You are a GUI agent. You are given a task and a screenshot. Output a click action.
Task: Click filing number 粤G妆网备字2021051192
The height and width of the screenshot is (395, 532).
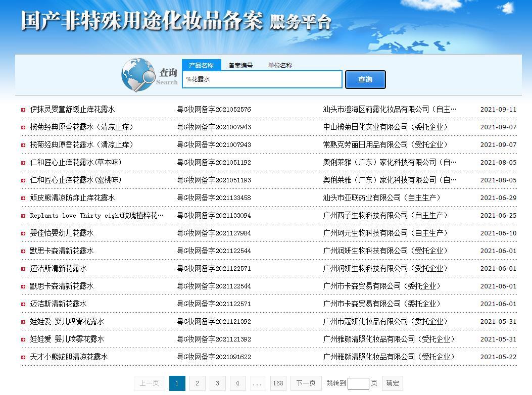(214, 162)
